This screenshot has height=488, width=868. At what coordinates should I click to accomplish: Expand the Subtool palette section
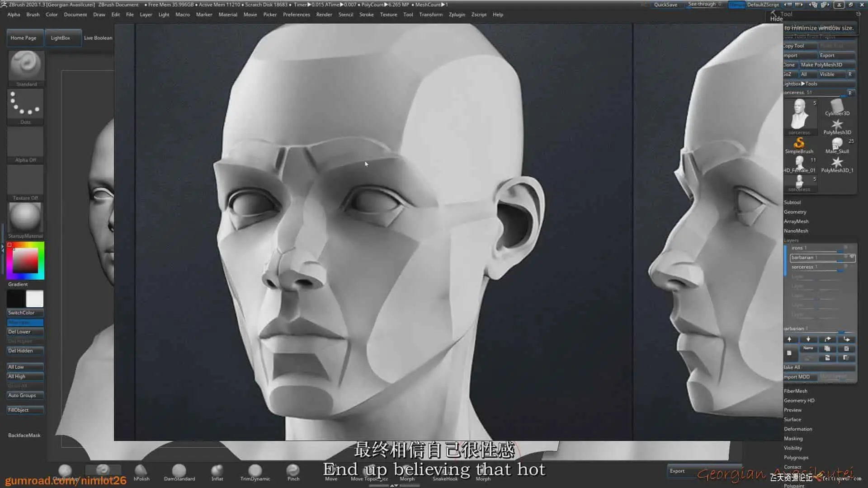(792, 202)
